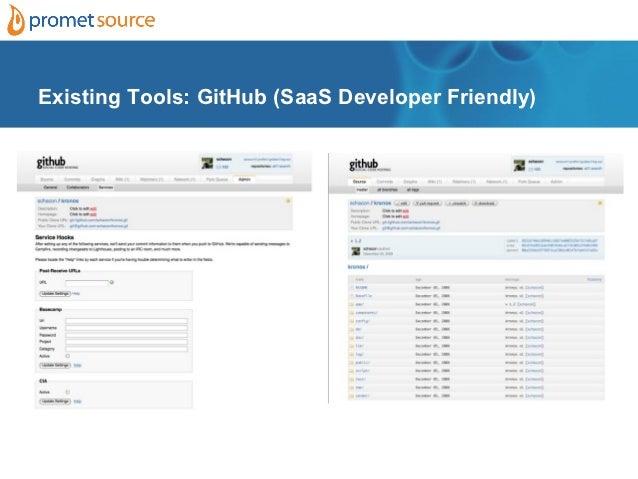Click file icon of README row
This screenshot has width=638, height=479.
pos(352,288)
